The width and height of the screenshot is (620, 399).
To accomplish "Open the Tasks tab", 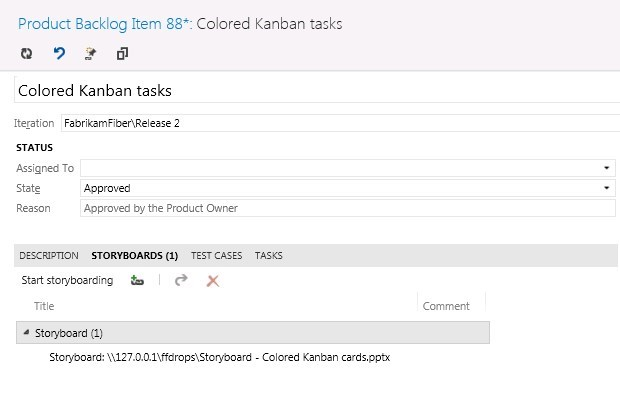I will coord(268,255).
